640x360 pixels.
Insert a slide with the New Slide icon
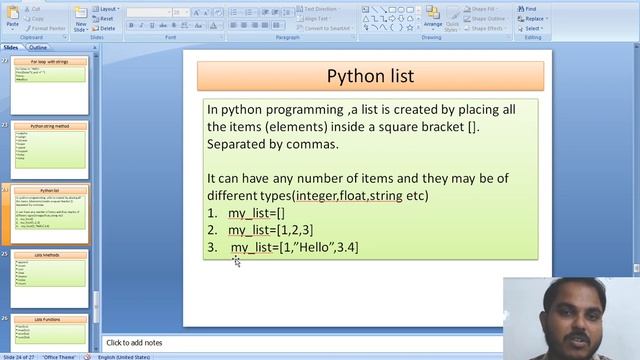pyautogui.click(x=80, y=13)
